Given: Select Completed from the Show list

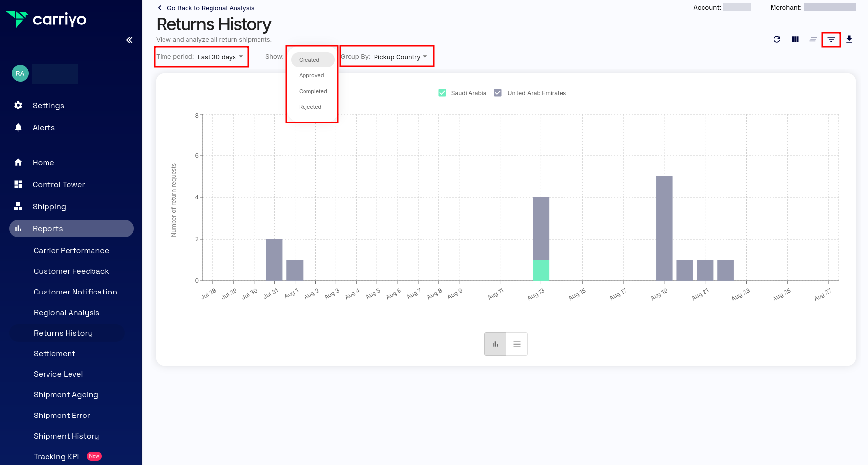Looking at the screenshot, I should pos(313,92).
